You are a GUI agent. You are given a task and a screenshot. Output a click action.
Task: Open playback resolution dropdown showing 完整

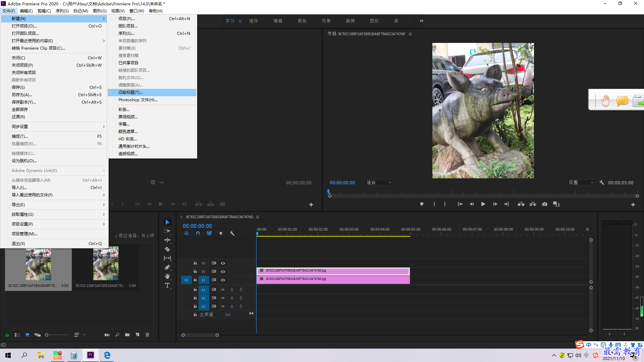(x=581, y=183)
